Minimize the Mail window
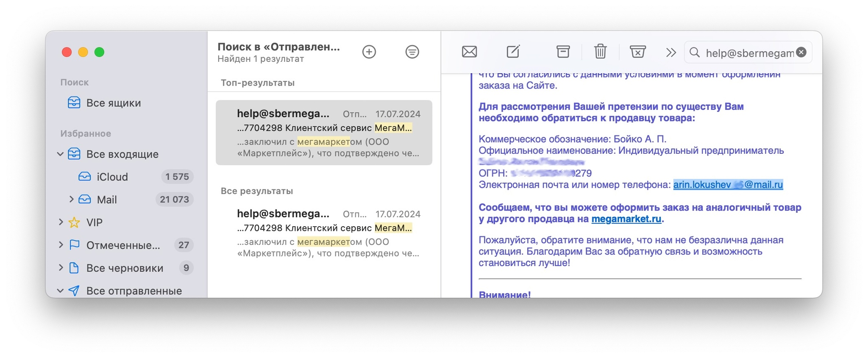This screenshot has width=868, height=358. click(83, 52)
